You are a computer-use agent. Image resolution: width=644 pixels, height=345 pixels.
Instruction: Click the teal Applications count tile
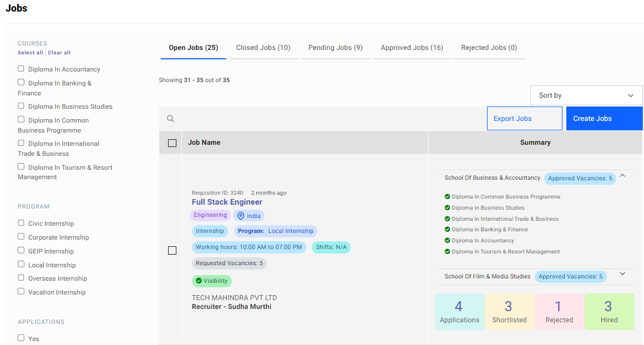coord(459,311)
